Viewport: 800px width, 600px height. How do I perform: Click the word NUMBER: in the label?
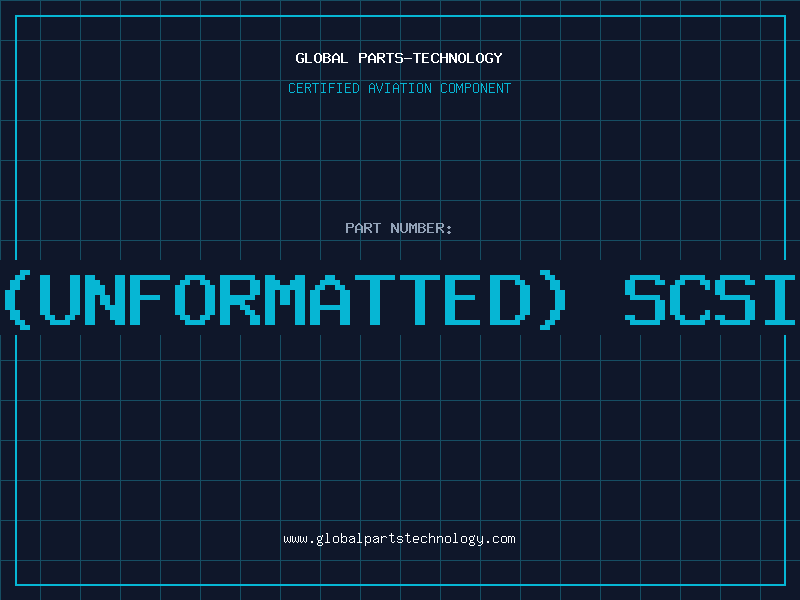coord(421,228)
